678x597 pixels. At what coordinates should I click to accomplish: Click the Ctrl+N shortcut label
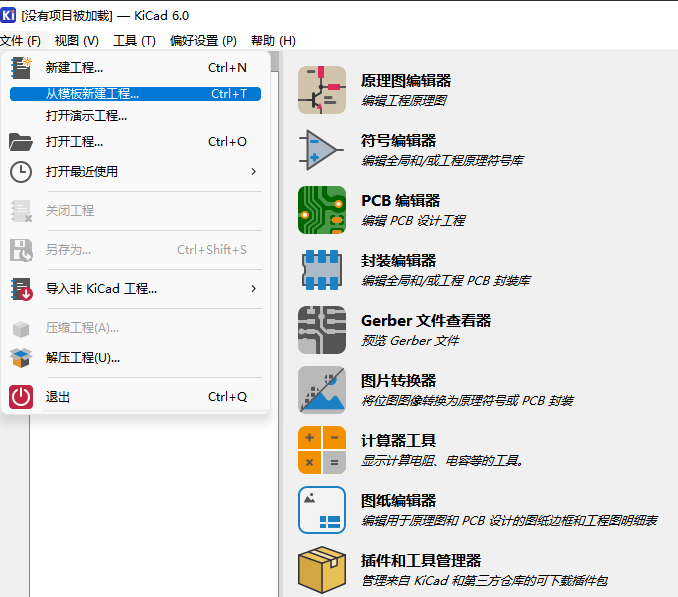(227, 68)
